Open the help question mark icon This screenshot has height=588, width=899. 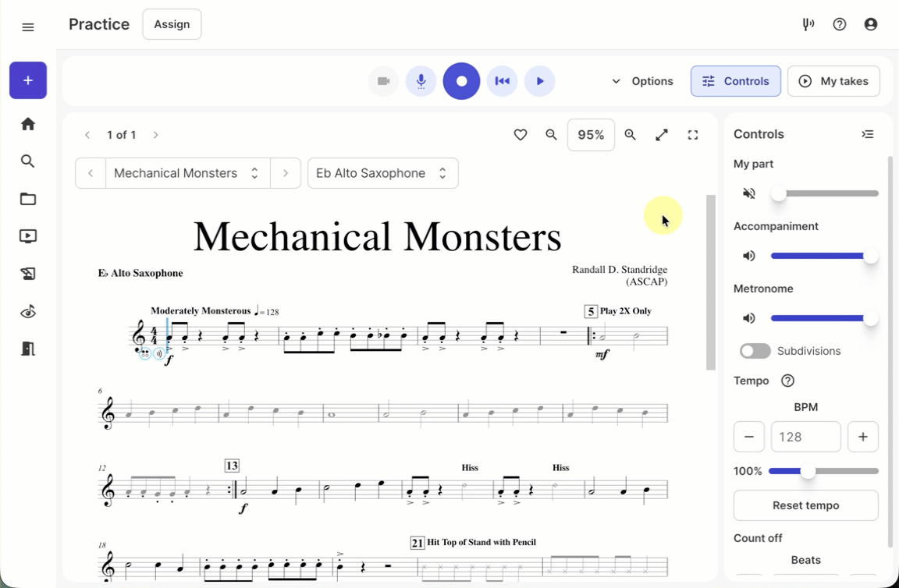coord(840,25)
